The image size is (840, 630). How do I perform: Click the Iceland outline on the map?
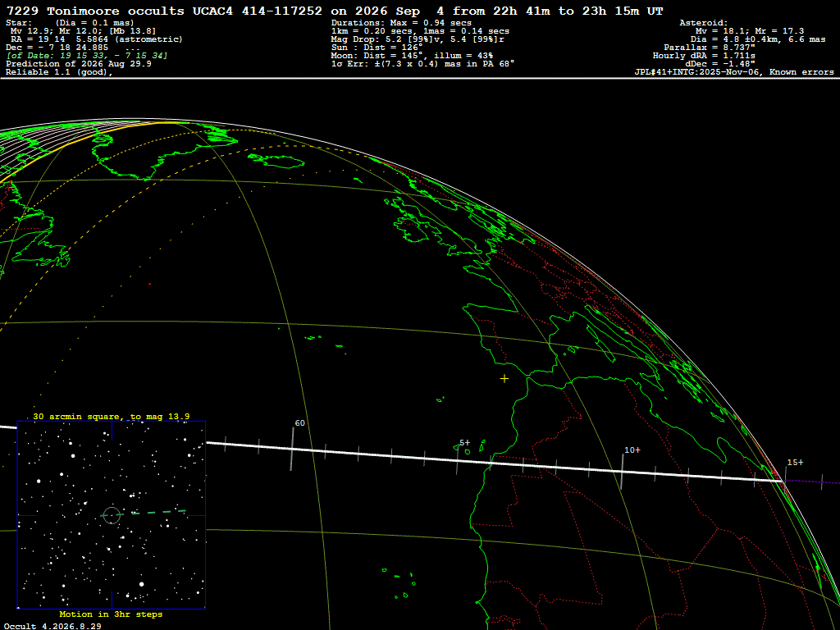click(x=276, y=160)
